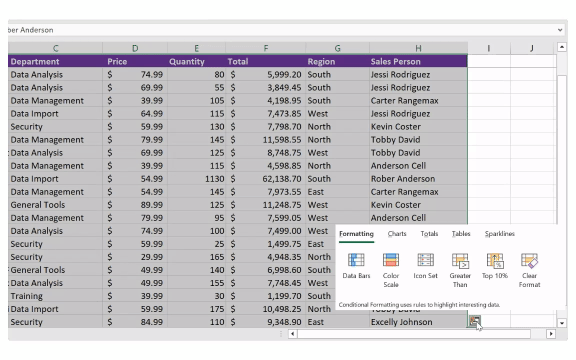Select column F header

point(266,48)
